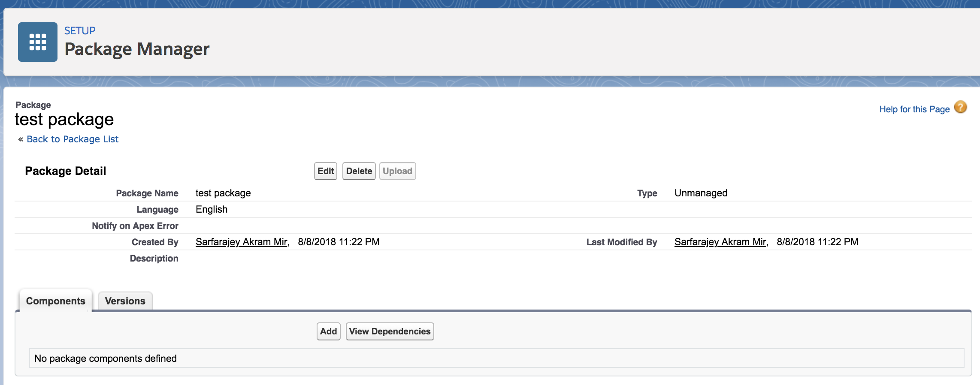Image resolution: width=980 pixels, height=385 pixels.
Task: Go back to Package List
Action: pos(73,139)
